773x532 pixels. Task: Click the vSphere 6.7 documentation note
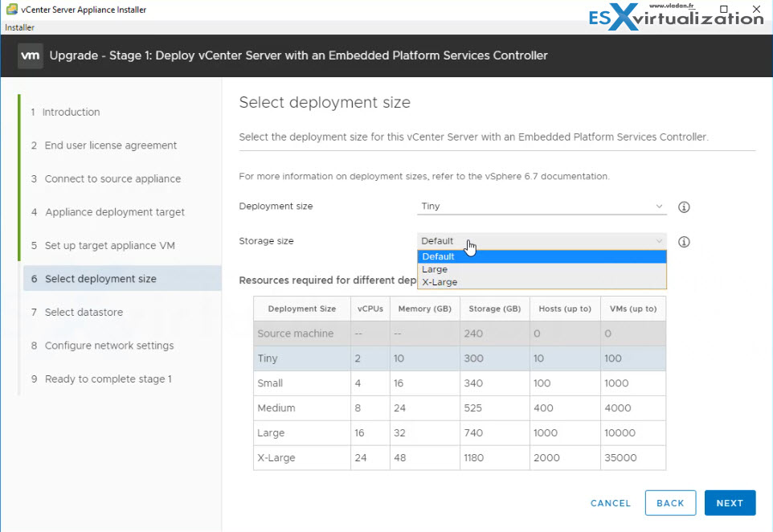(x=424, y=177)
